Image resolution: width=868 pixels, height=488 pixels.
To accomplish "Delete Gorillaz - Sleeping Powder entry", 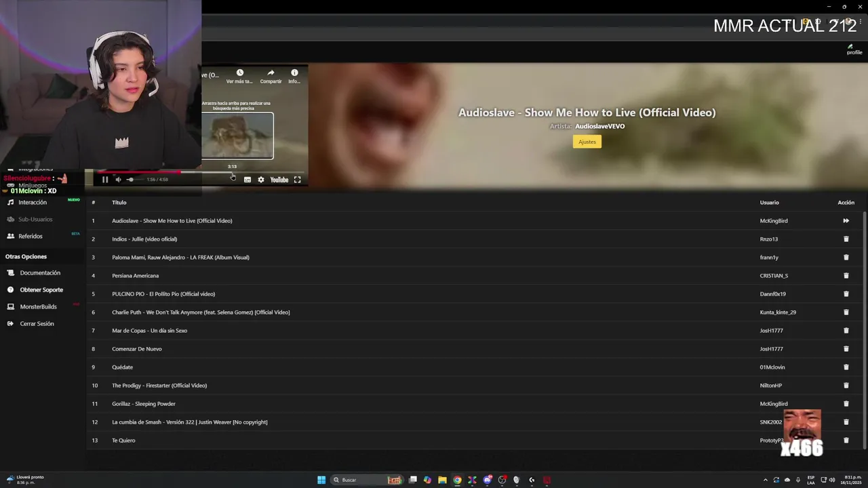I will 846,403.
